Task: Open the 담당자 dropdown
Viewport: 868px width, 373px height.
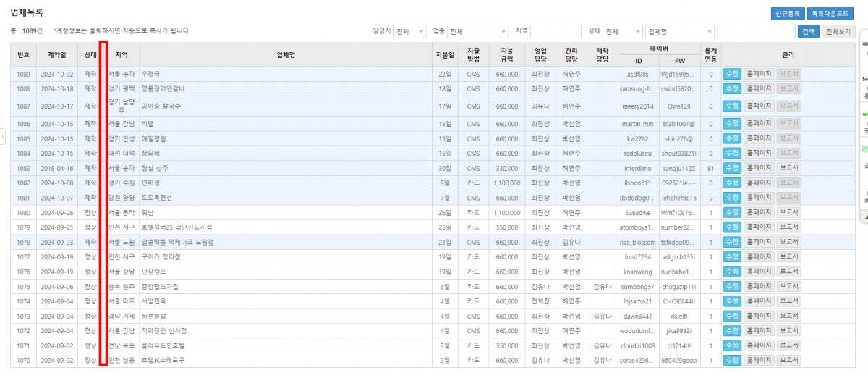Action: (409, 32)
